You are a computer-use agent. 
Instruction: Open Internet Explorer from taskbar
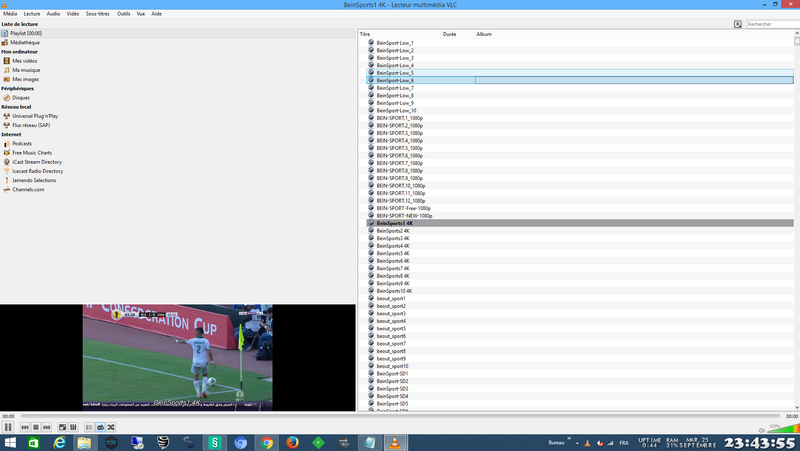pos(59,442)
